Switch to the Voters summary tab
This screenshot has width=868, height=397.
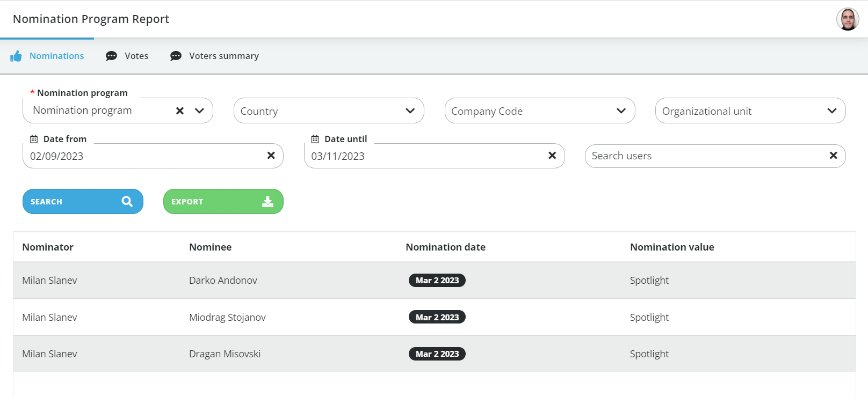coord(215,56)
